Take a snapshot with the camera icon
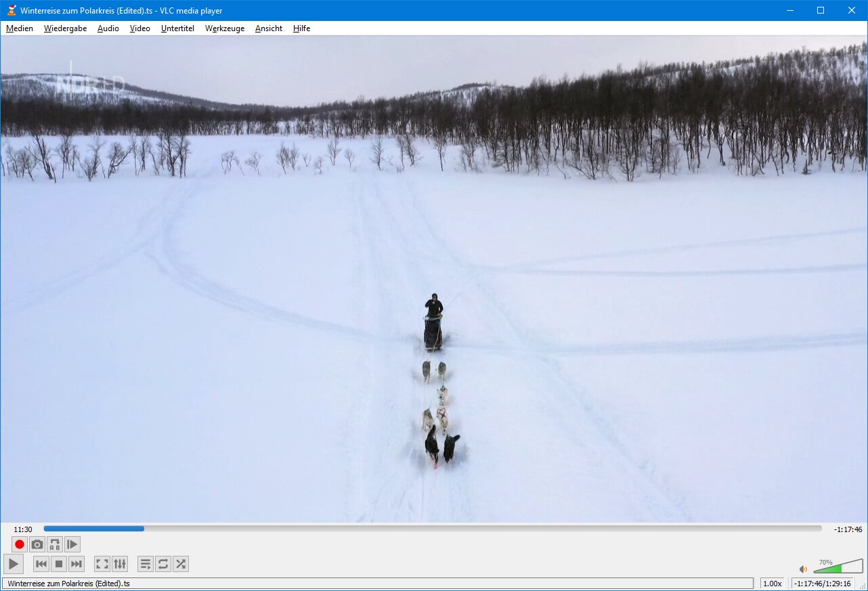The image size is (868, 591). click(37, 544)
